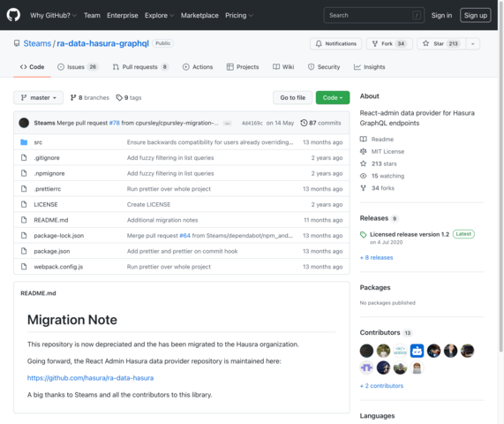504x424 pixels.
Task: Open the hasura/ra-data-hasura GitHub link
Action: (90, 378)
